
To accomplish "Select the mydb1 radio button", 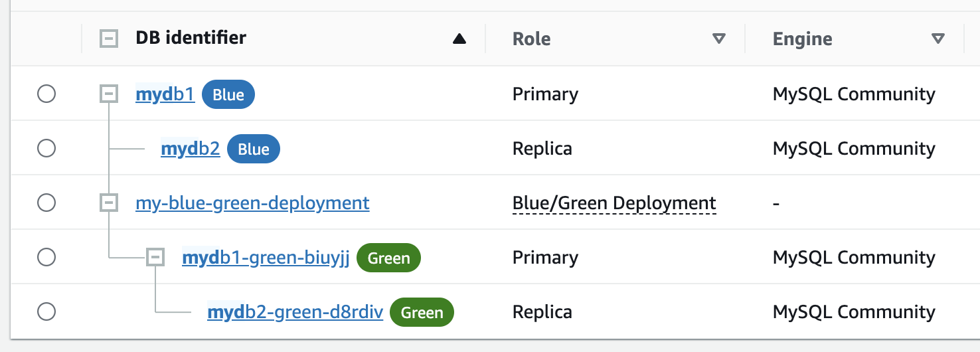I will (46, 94).
